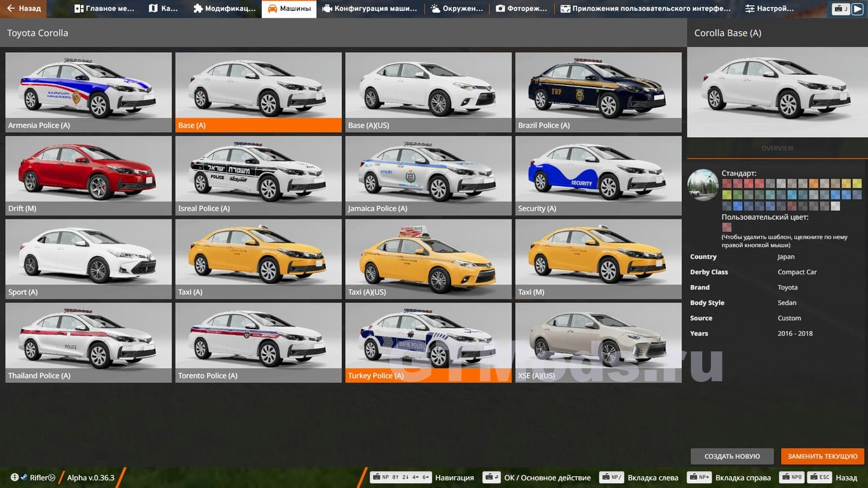The image size is (868, 488).
Task: Select the Taxi (A)(US) configuration
Action: (x=428, y=259)
